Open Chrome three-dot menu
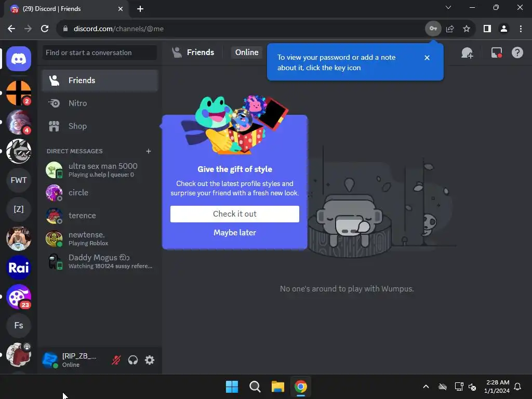 coord(521,29)
